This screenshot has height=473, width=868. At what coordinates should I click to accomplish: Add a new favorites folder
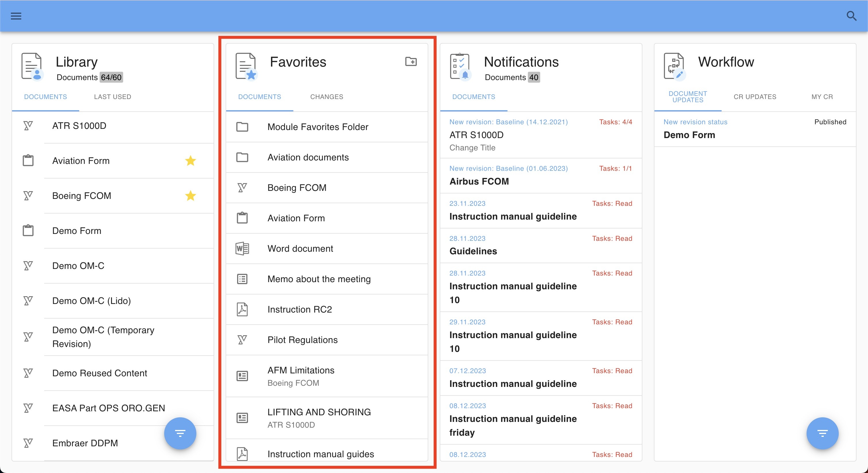pyautogui.click(x=411, y=62)
